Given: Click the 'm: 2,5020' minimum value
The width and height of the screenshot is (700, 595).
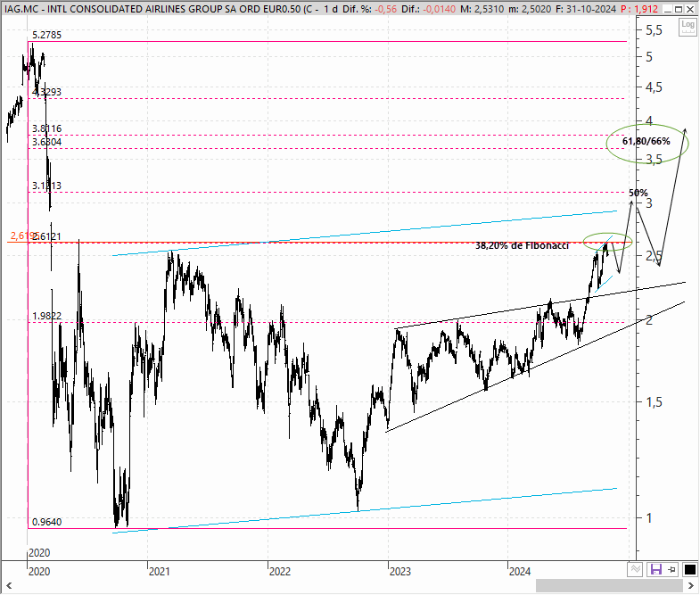Looking at the screenshot, I should (530, 10).
